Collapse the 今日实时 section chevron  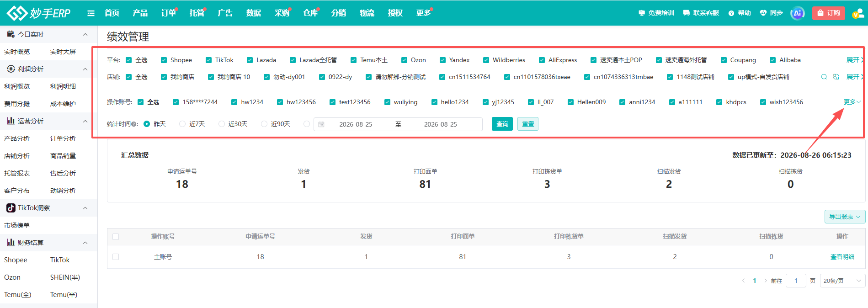[x=85, y=34]
